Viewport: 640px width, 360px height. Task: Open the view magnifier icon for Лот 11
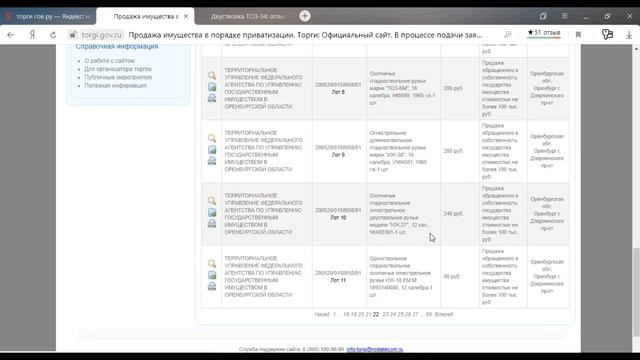click(x=212, y=264)
